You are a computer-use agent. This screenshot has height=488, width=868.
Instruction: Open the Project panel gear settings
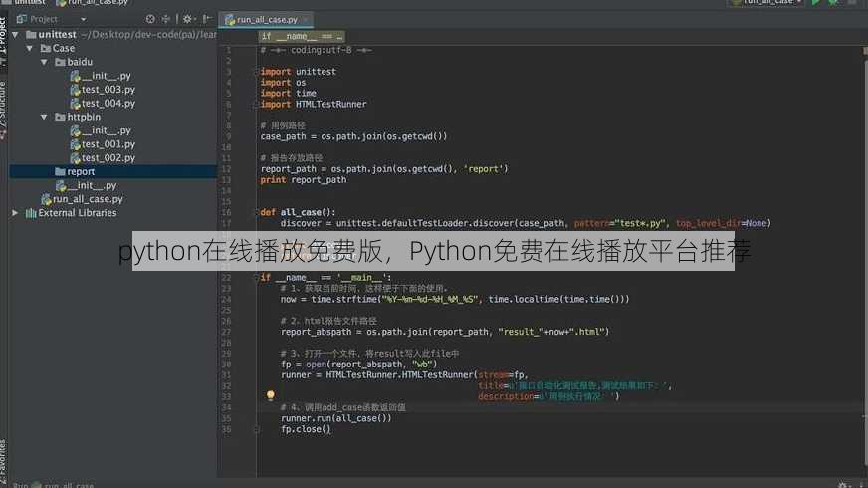pyautogui.click(x=188, y=19)
